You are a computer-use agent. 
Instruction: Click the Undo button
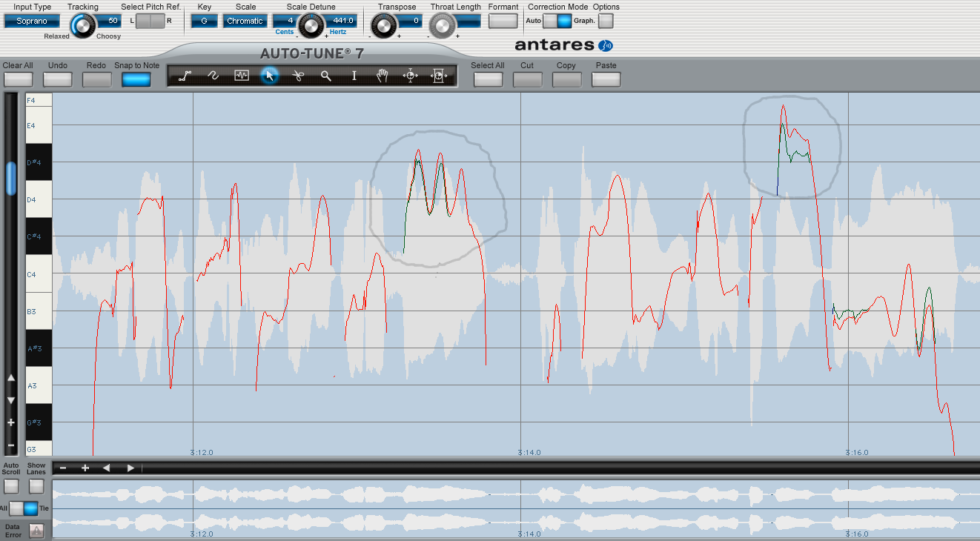[x=58, y=79]
